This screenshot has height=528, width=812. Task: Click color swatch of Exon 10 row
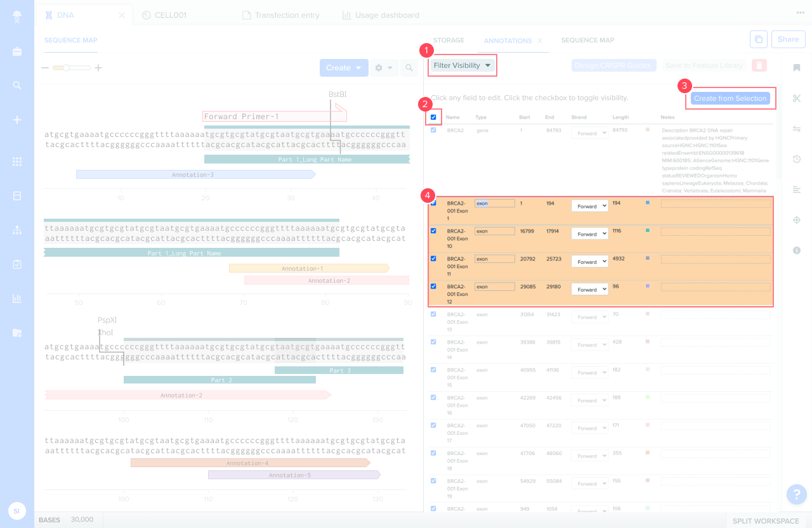(648, 231)
